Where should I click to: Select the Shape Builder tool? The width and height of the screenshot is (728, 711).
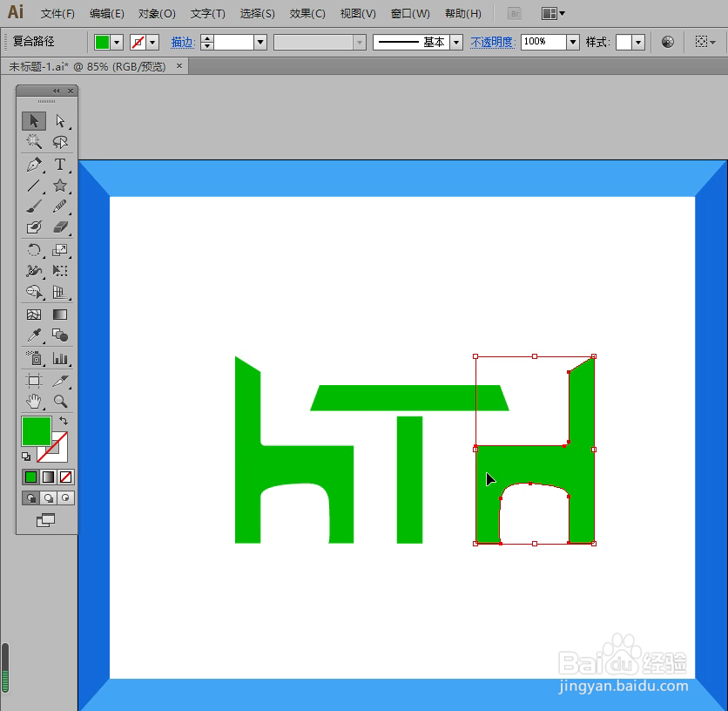tap(34, 292)
